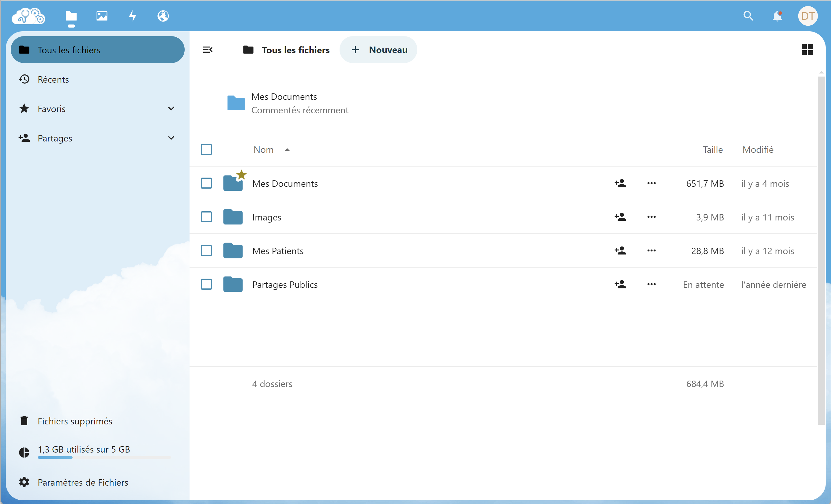Check the Partages Publics row checkbox
831x504 pixels.
click(206, 284)
